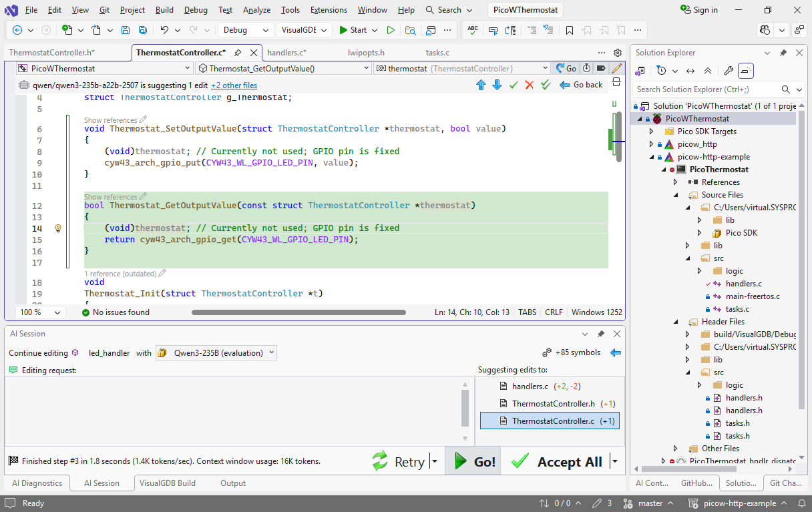Toggle Preview Selected Items in Solution Explorer
This screenshot has height=512, width=812.
(746, 71)
